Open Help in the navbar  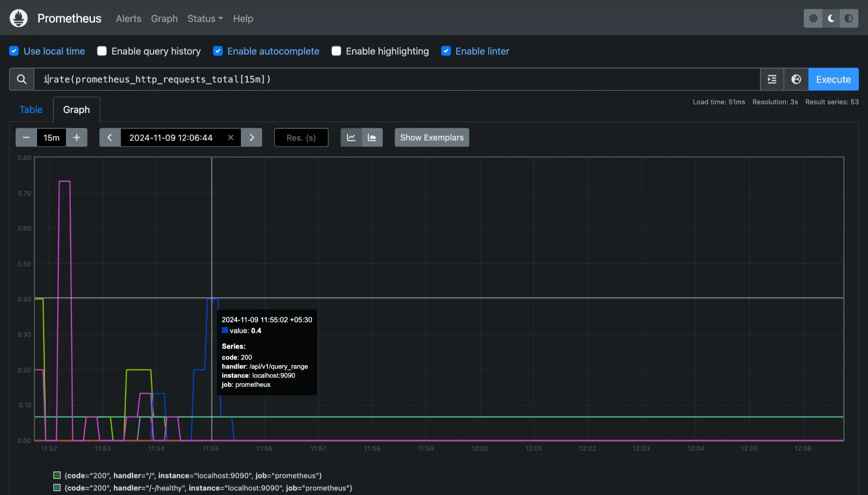pos(243,19)
